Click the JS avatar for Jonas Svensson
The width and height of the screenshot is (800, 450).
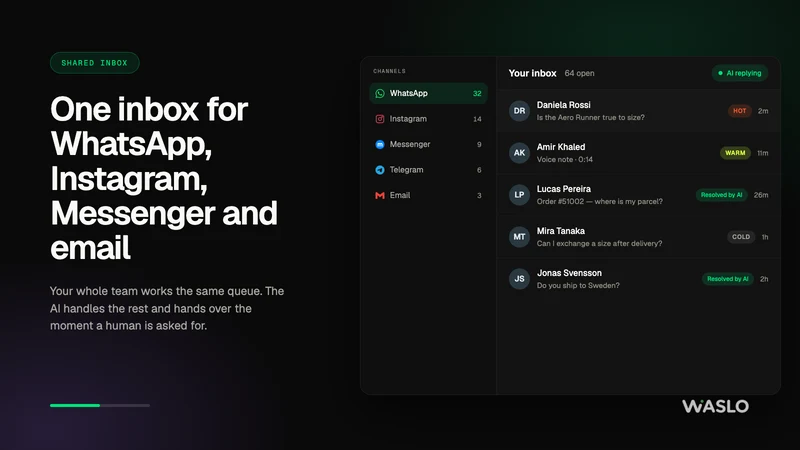click(x=519, y=279)
